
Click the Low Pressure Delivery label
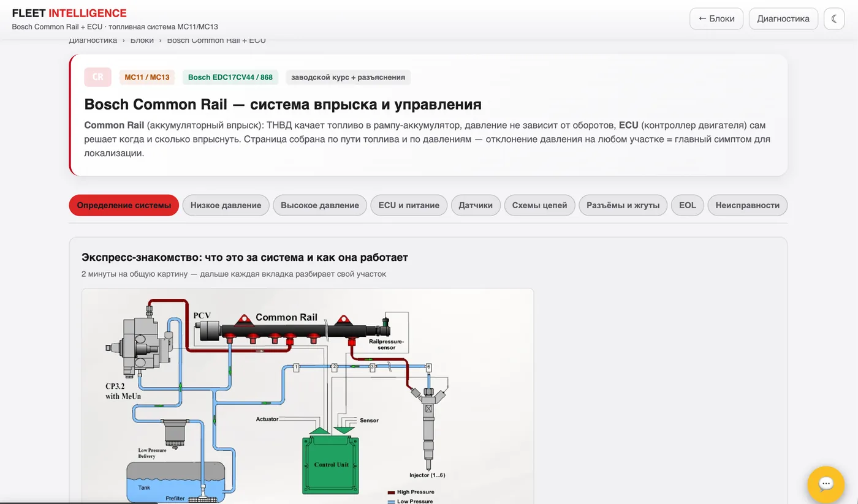coord(152,453)
